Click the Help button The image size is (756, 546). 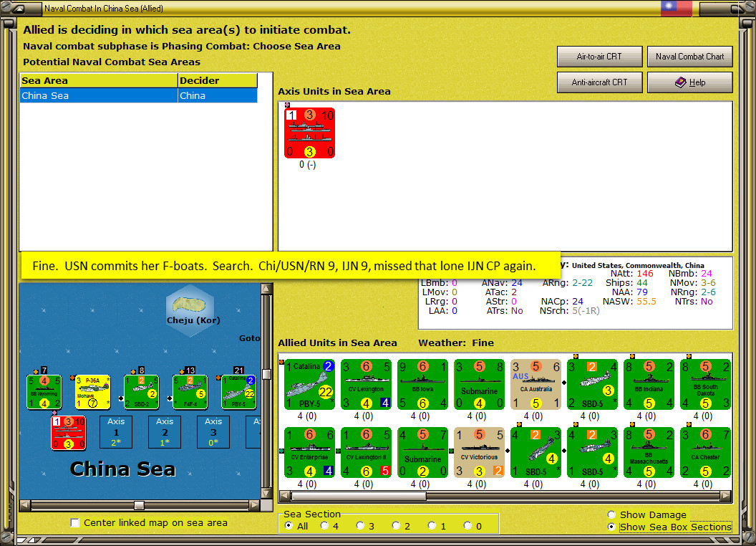pos(689,82)
